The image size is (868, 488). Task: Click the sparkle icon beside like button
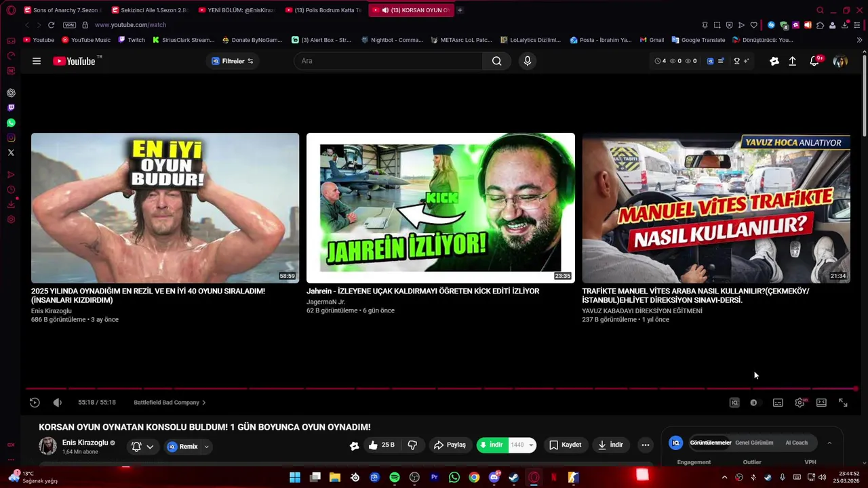pos(354,445)
